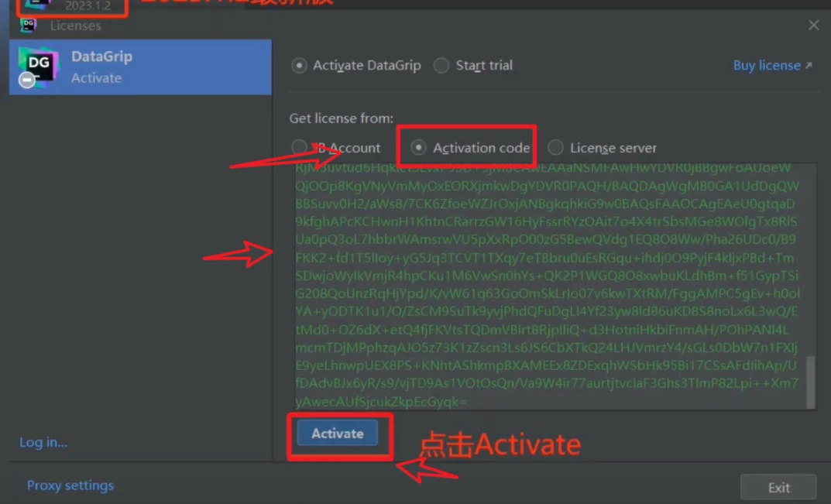Click the Exit button
This screenshot has width=831, height=504.
tap(778, 487)
